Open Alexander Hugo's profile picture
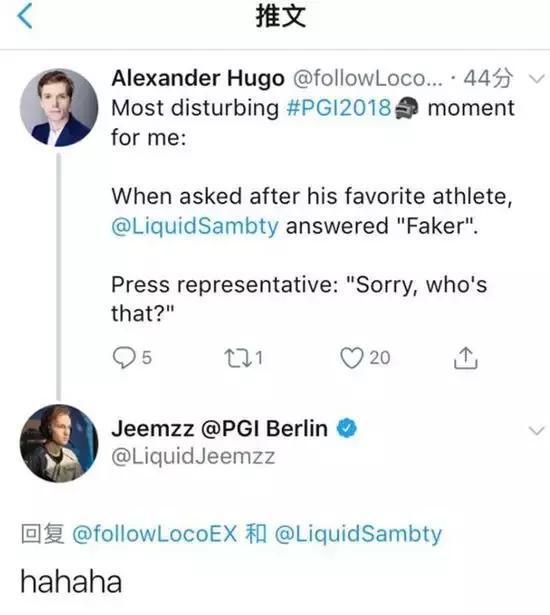 point(59,107)
